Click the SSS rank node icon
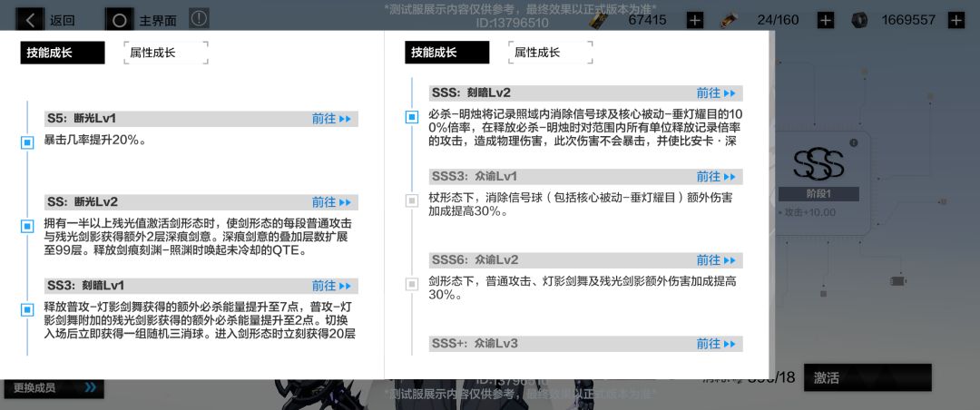Screen dimensions: 980x410 point(818,164)
